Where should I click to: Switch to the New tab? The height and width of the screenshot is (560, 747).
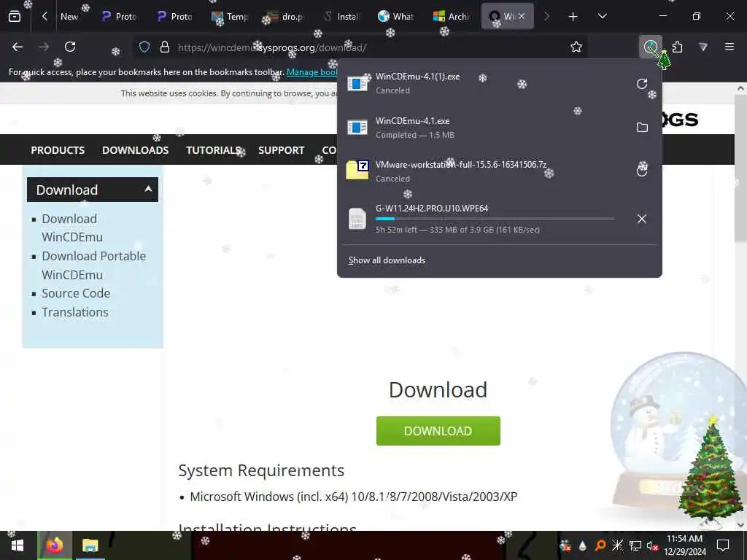pos(69,17)
